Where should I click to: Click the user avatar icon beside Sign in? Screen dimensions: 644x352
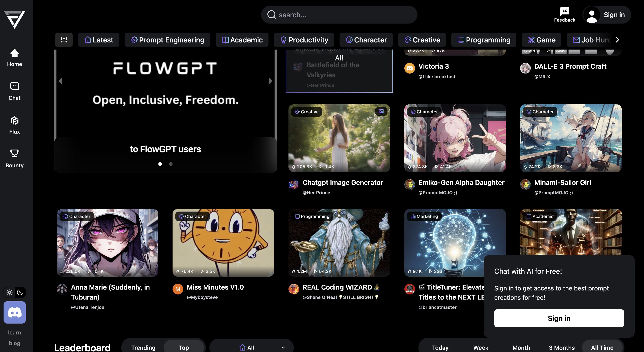point(592,15)
